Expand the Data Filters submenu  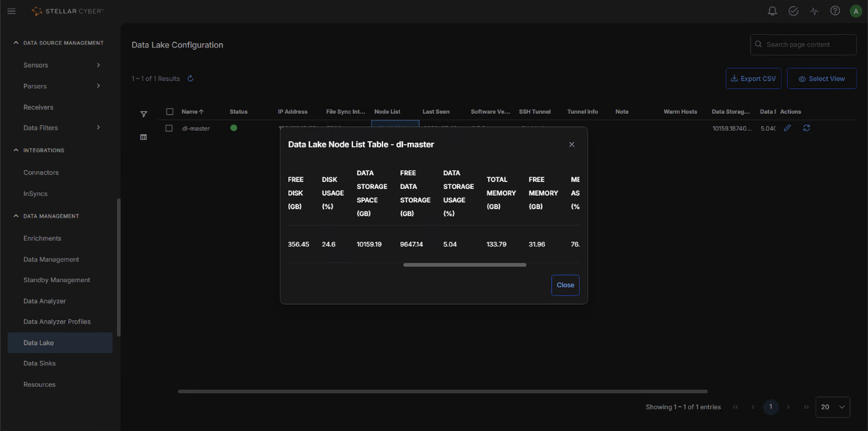click(98, 128)
